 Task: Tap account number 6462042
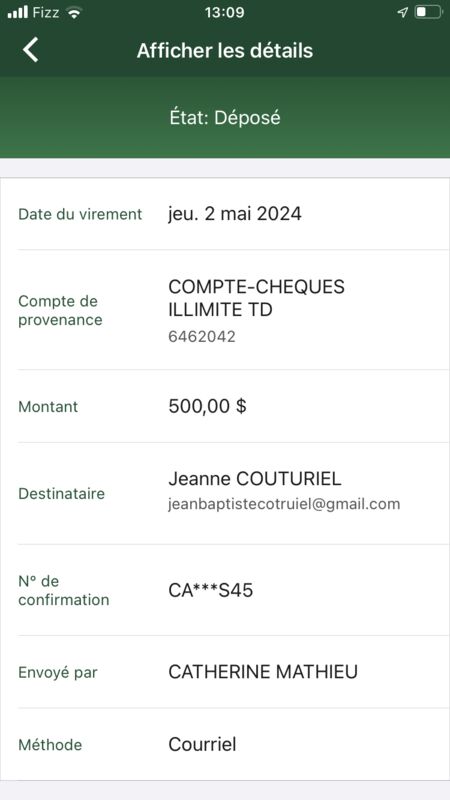(202, 337)
